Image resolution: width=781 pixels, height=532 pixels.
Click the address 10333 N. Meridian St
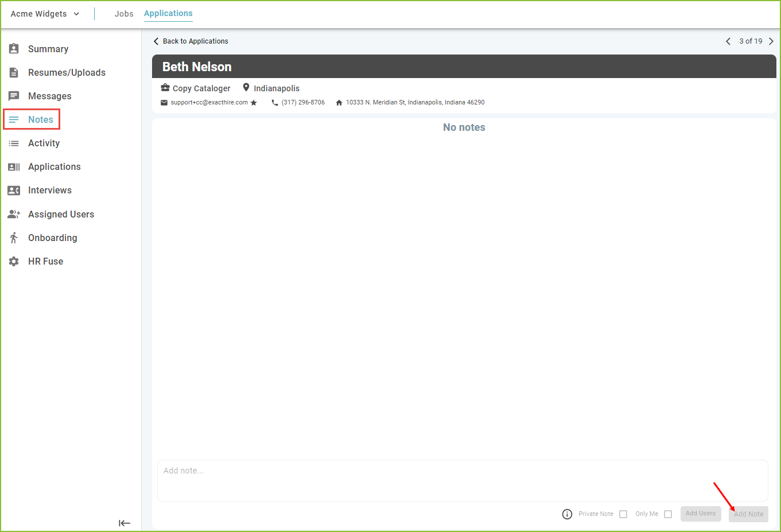[x=415, y=103]
